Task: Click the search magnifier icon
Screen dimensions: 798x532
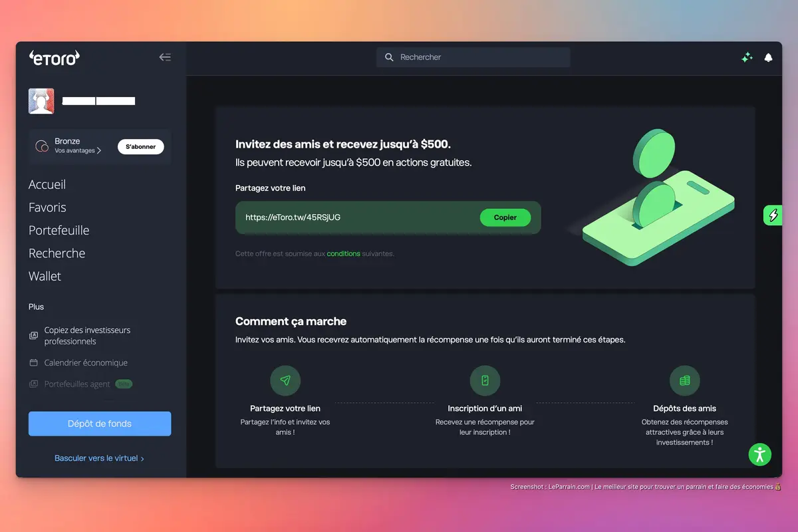Action: [x=389, y=57]
